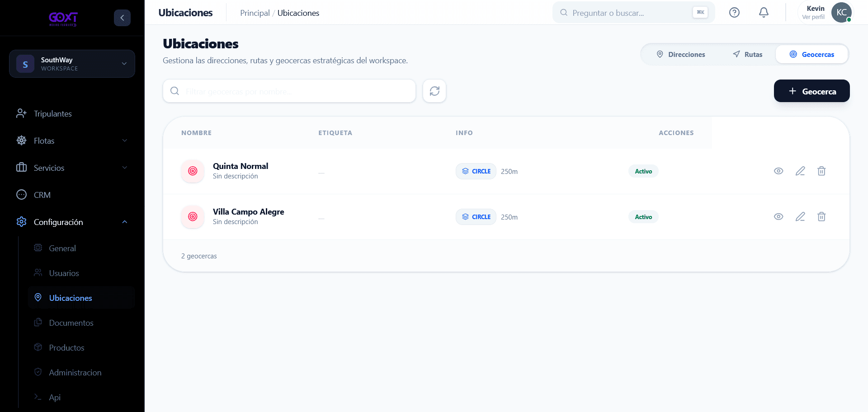The height and width of the screenshot is (412, 868).
Task: Click the Tripulantes add-user icon
Action: 21,113
